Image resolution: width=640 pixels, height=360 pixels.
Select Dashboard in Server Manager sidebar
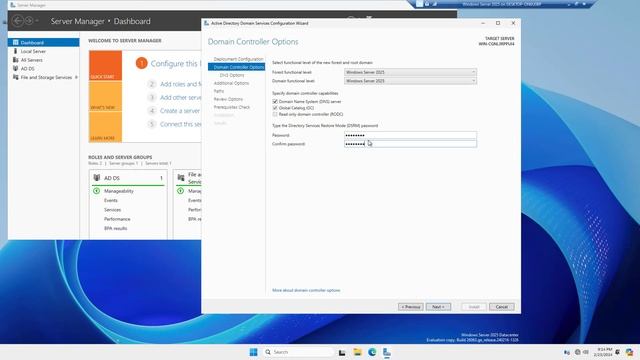[x=44, y=42]
